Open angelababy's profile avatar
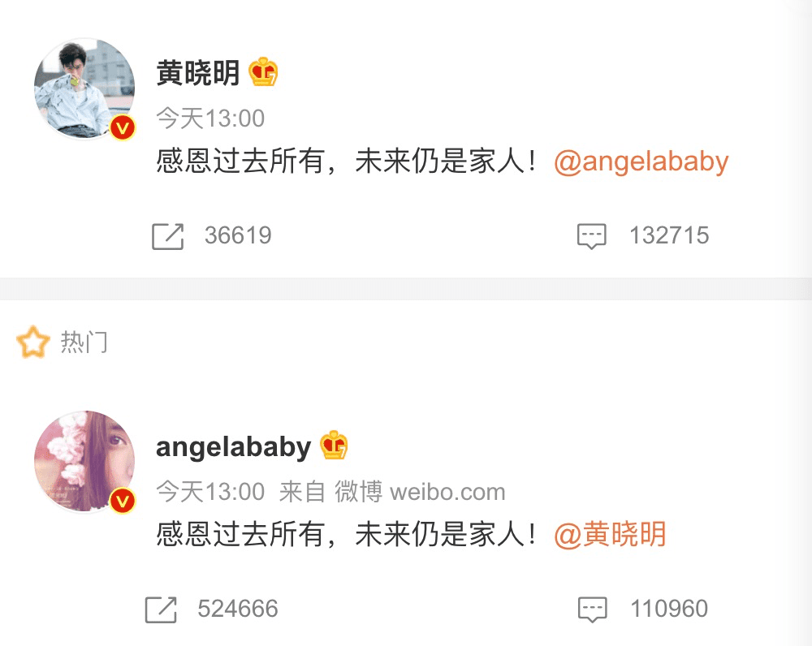 (84, 461)
